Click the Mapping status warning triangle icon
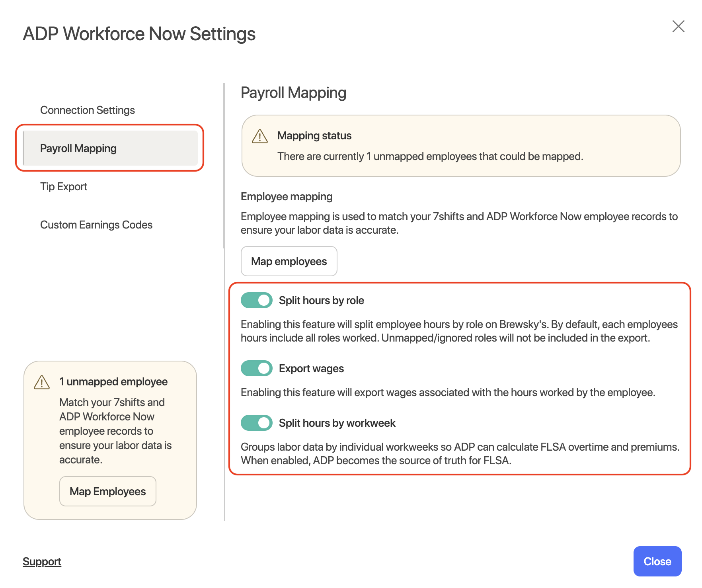The height and width of the screenshot is (588, 702). (260, 136)
